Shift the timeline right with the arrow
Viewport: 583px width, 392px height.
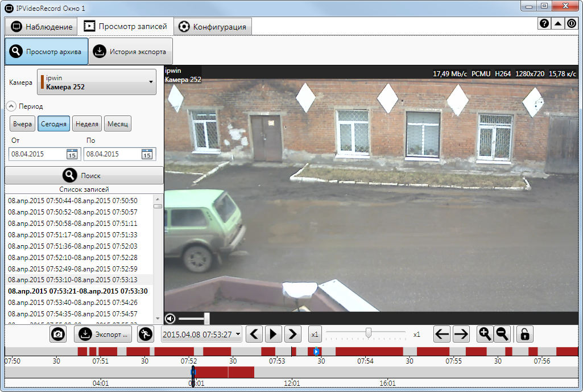click(461, 334)
